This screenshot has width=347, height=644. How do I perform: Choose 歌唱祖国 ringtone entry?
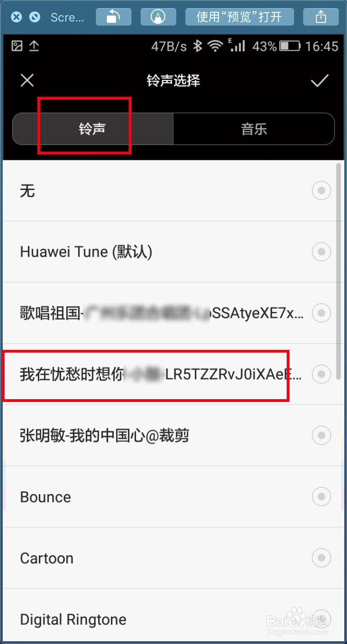point(173,313)
